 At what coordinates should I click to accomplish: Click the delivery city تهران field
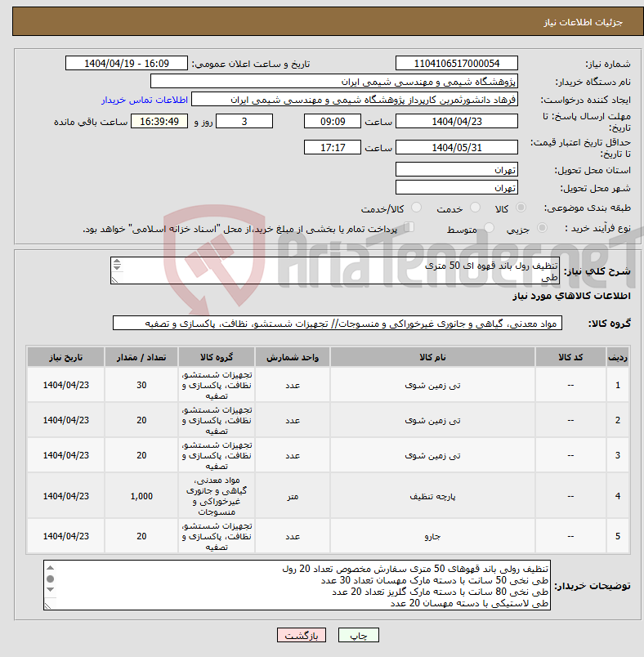[456, 187]
